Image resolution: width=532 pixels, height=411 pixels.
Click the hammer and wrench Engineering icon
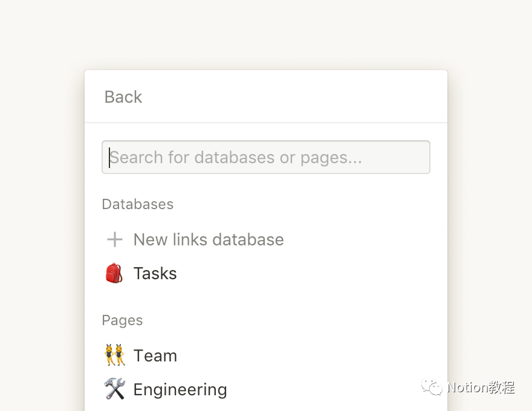pyautogui.click(x=114, y=389)
